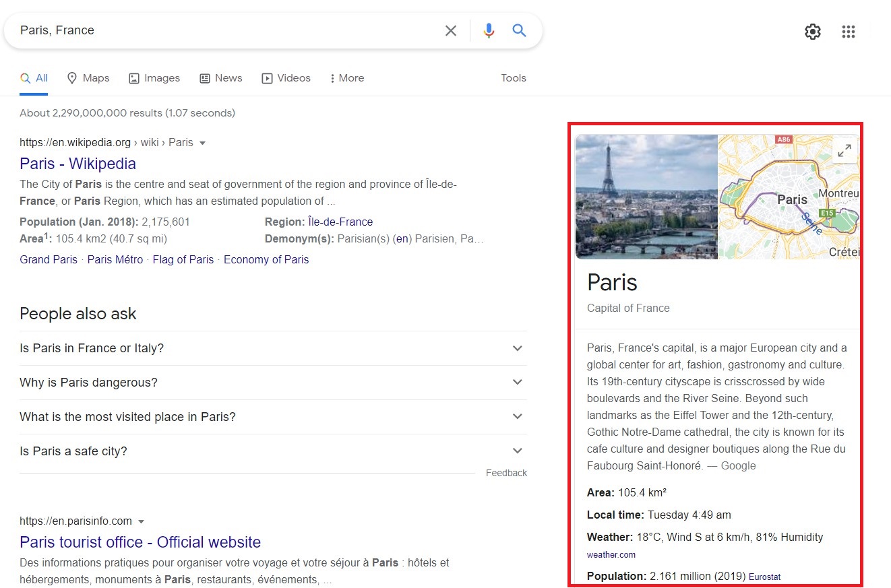Expand "Is Paris in France or Italy?"
This screenshot has width=891, height=588.
(x=273, y=348)
